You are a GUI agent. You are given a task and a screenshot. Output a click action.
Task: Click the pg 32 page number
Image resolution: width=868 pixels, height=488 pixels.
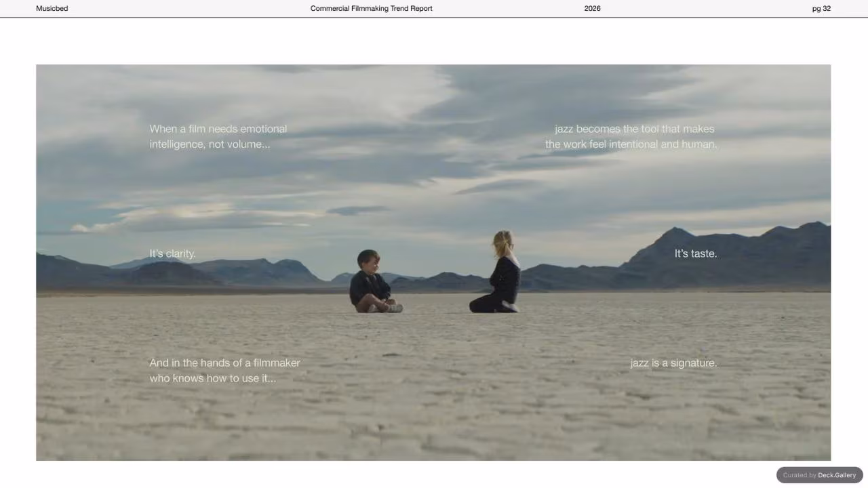821,9
